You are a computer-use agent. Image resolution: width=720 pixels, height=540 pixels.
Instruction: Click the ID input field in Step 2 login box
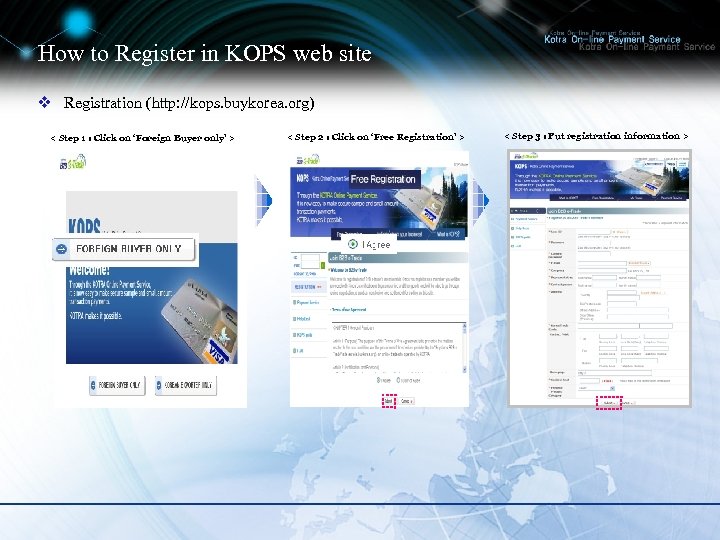[x=310, y=257]
